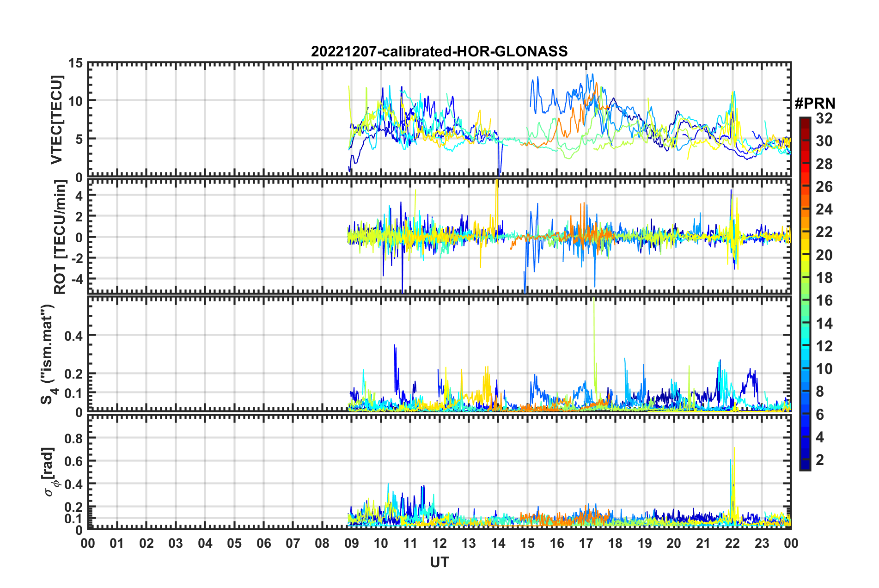Click the PRN rainbow colorbar
This screenshot has height=588, width=879.
(x=805, y=294)
